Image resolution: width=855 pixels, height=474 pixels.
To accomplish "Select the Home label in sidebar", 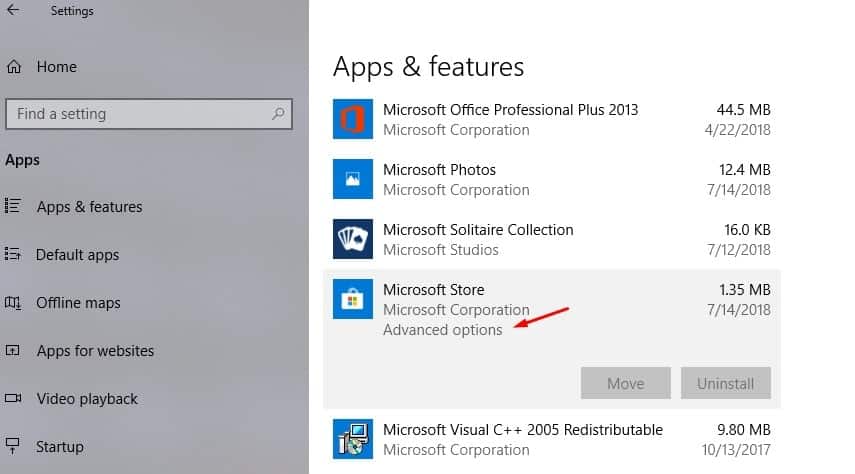I will [x=57, y=67].
